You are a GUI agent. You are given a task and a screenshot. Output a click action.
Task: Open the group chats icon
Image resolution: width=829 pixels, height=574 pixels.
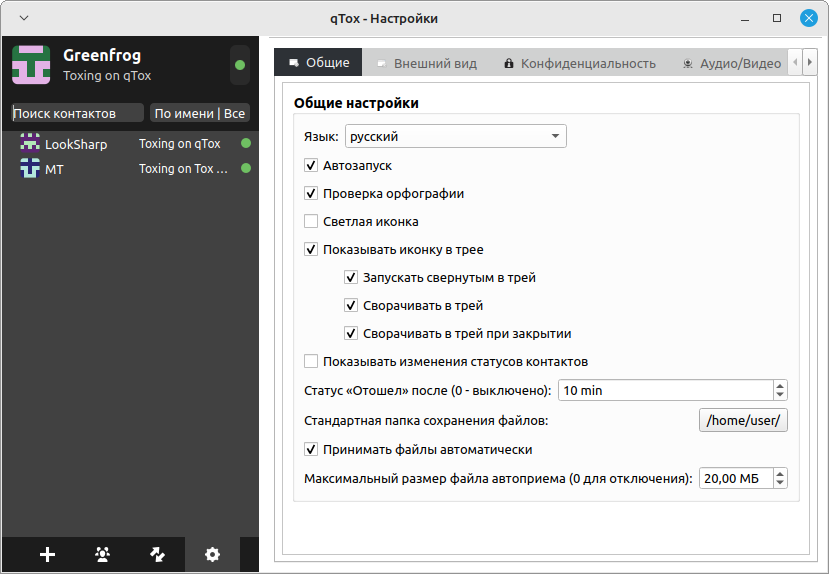click(103, 554)
